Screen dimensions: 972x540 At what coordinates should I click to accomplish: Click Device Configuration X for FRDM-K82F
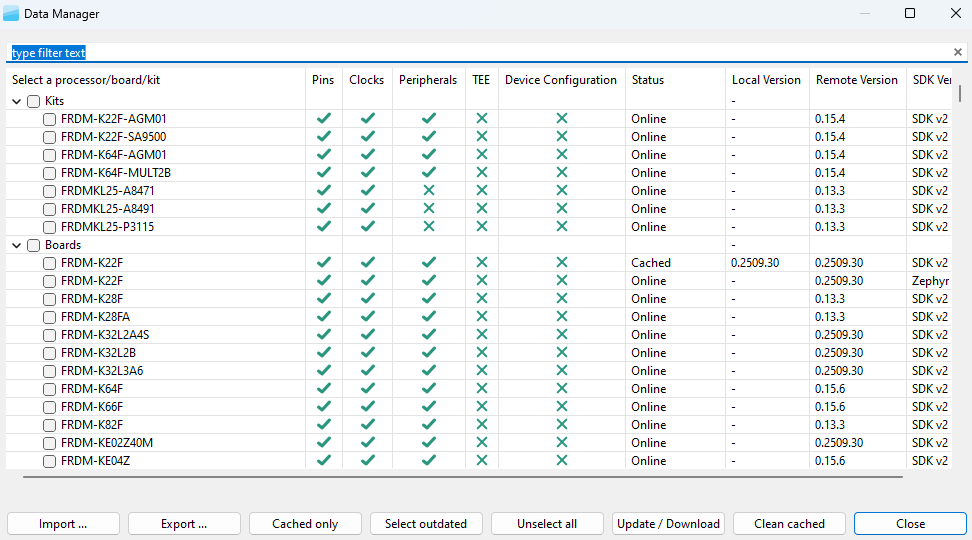(x=562, y=425)
